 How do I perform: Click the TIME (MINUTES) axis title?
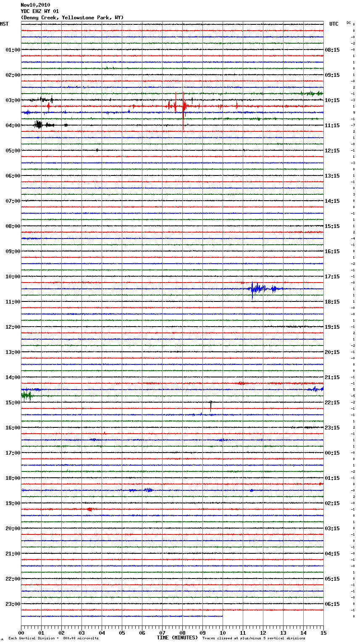177,638
